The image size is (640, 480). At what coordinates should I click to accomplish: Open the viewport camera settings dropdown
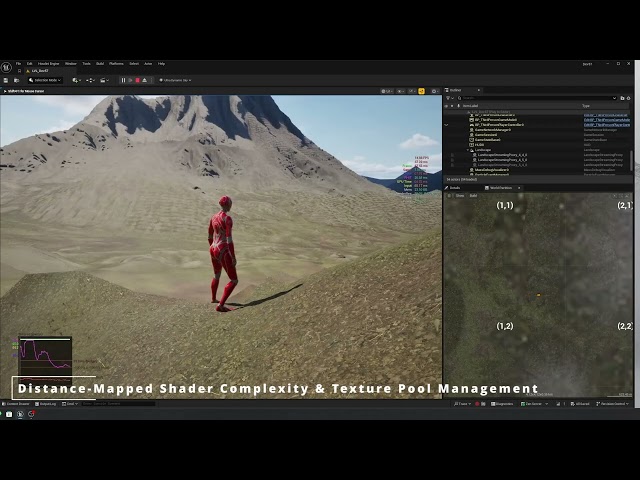pos(435,91)
